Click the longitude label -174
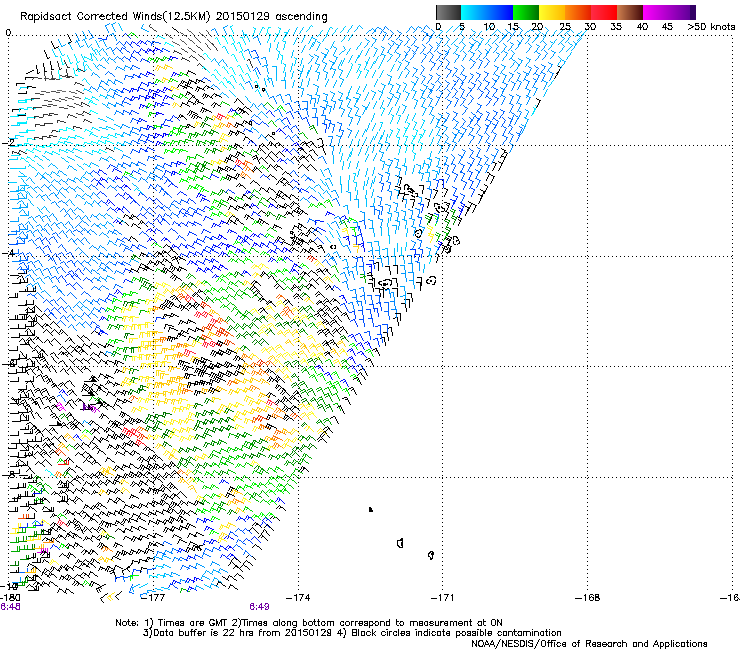The width and height of the screenshot is (740, 650). click(298, 598)
